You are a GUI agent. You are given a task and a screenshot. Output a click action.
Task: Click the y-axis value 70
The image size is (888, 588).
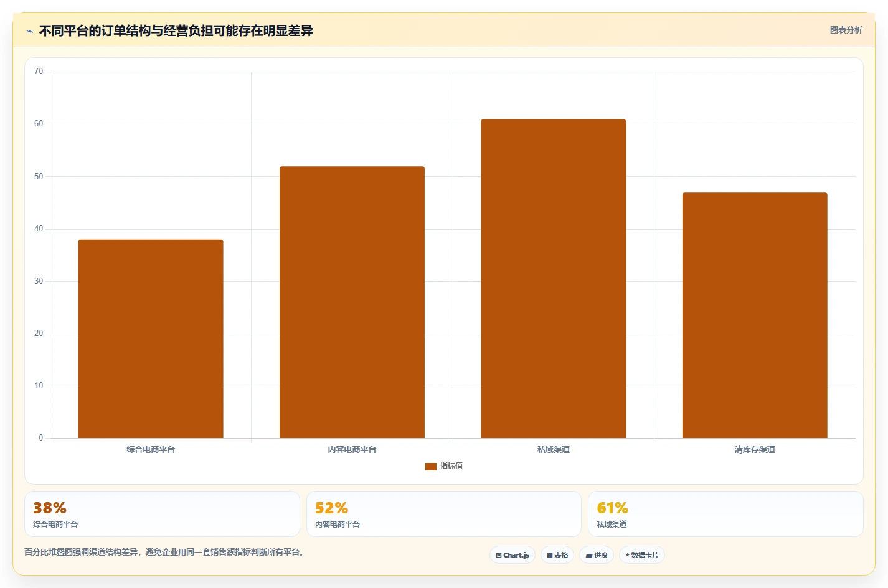39,72
